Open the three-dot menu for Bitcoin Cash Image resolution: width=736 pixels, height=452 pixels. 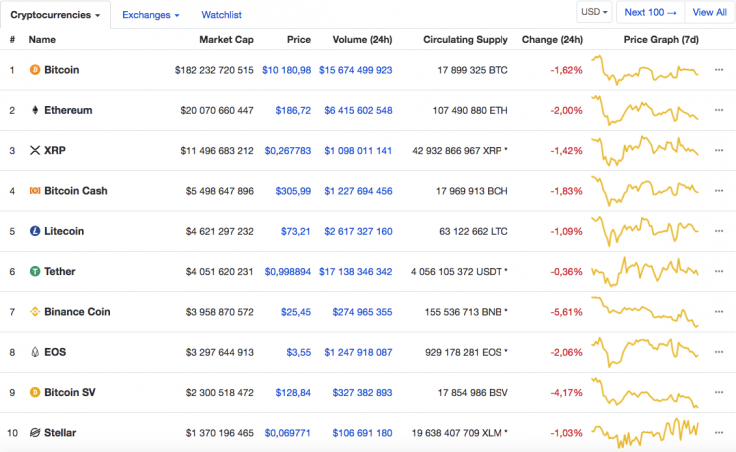(x=719, y=191)
